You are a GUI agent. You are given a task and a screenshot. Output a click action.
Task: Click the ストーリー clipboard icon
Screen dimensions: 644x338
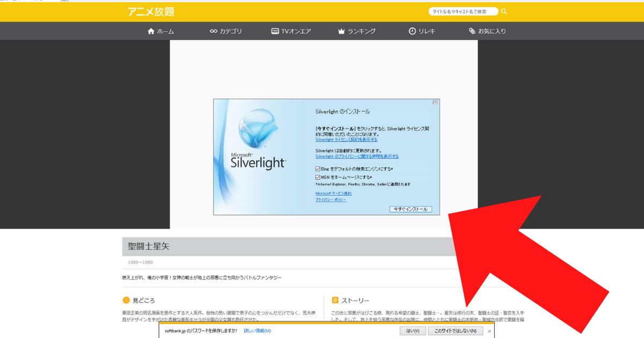(x=335, y=300)
